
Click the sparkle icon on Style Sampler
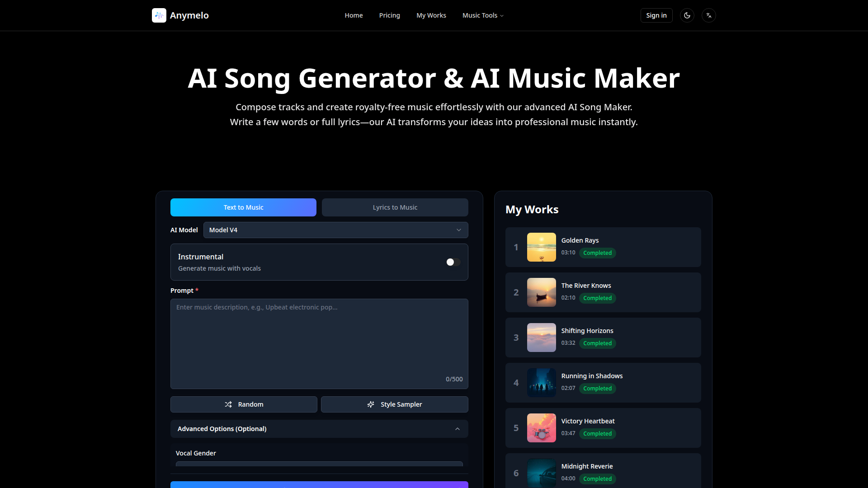tap(371, 404)
